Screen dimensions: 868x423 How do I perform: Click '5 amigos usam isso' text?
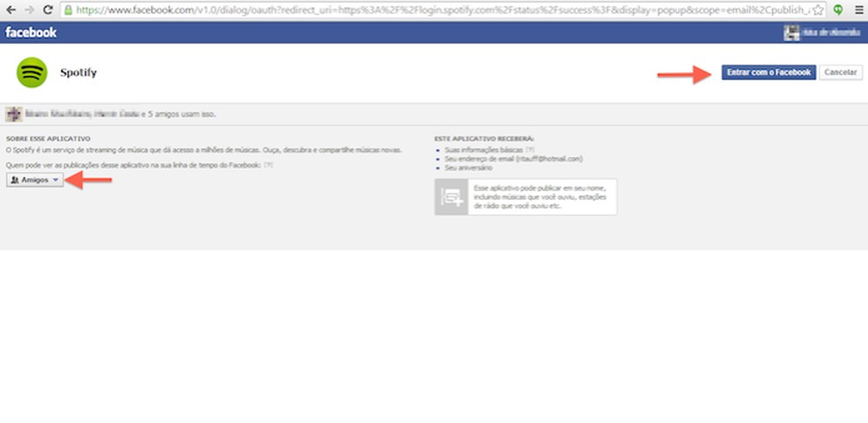pos(182,115)
